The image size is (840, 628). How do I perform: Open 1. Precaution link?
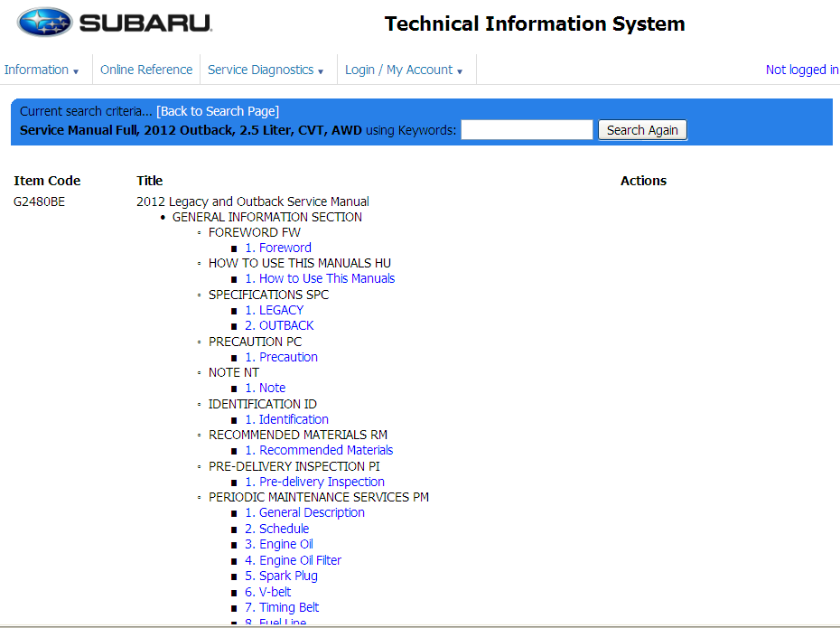[281, 357]
